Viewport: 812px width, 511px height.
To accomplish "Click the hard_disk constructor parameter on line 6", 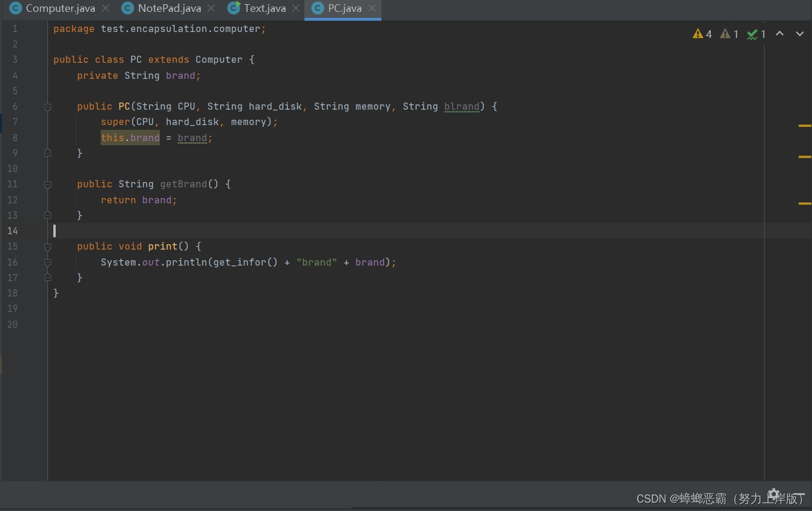I will (x=275, y=107).
